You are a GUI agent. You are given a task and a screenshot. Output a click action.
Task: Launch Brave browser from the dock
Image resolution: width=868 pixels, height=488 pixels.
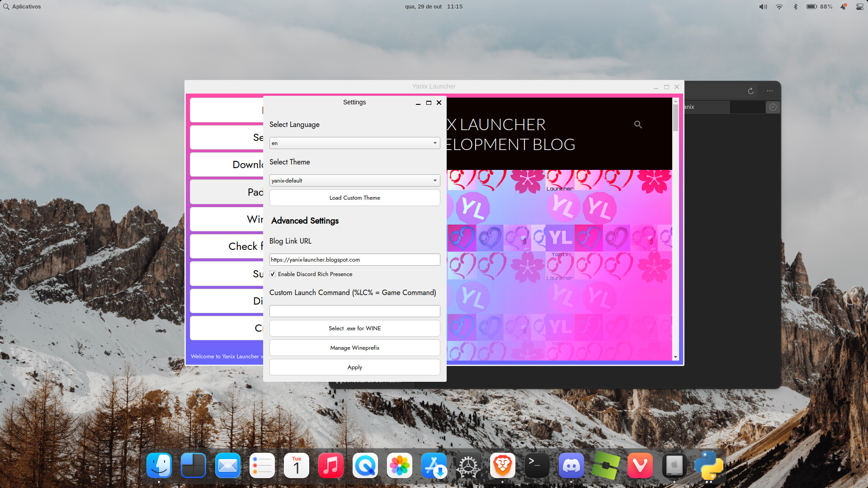point(502,465)
